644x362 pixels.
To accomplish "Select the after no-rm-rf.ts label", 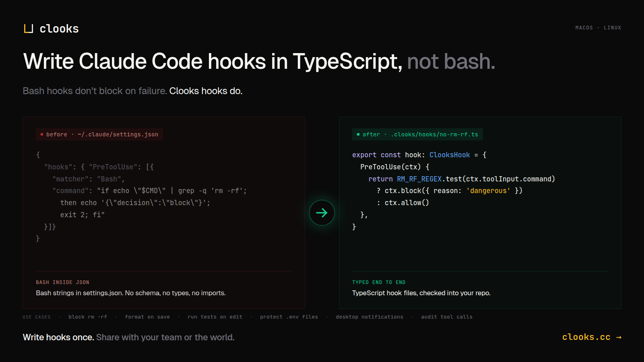I will click(x=417, y=134).
